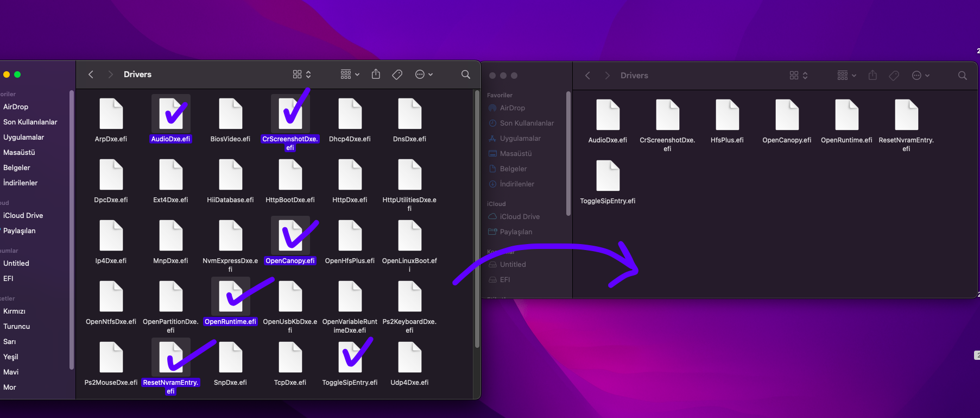The width and height of the screenshot is (980, 418).
Task: Select iCloud Drive in the left sidebar
Action: click(x=23, y=216)
